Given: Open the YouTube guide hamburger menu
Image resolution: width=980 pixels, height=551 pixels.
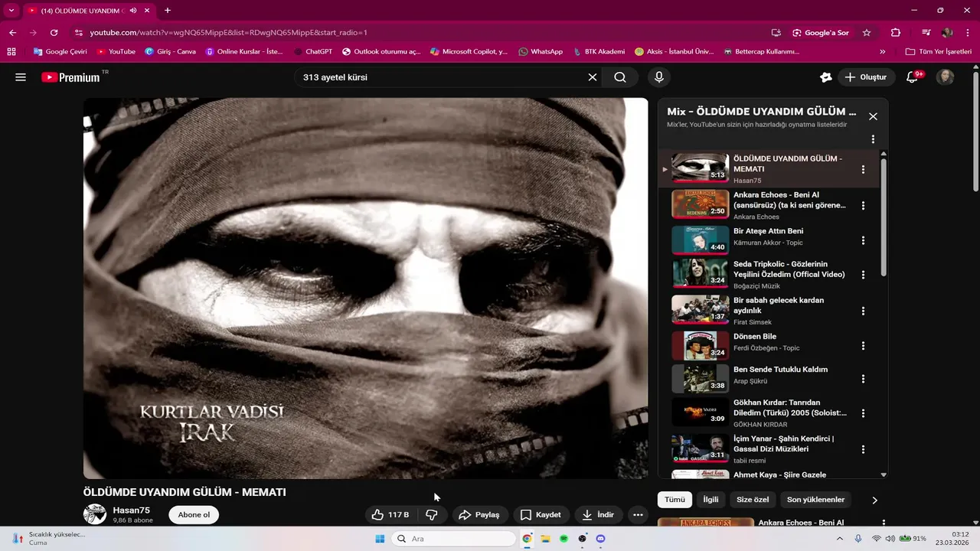Looking at the screenshot, I should click(21, 77).
